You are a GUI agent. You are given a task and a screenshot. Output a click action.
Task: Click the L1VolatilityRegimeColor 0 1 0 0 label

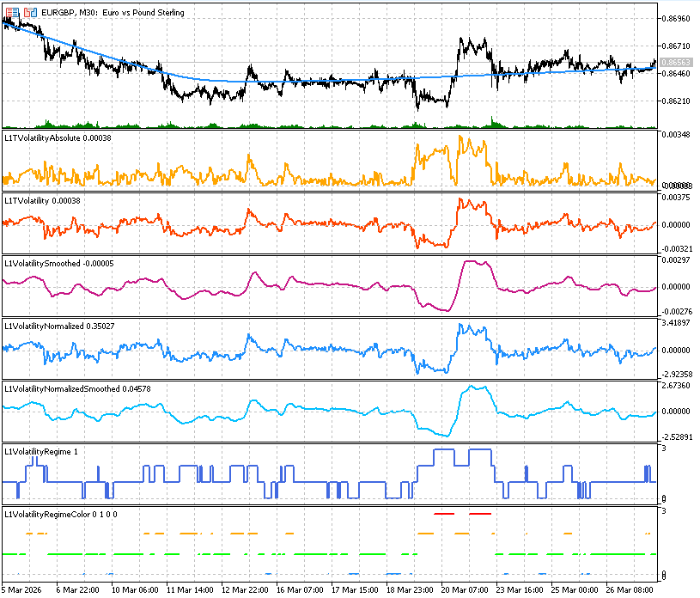61,515
